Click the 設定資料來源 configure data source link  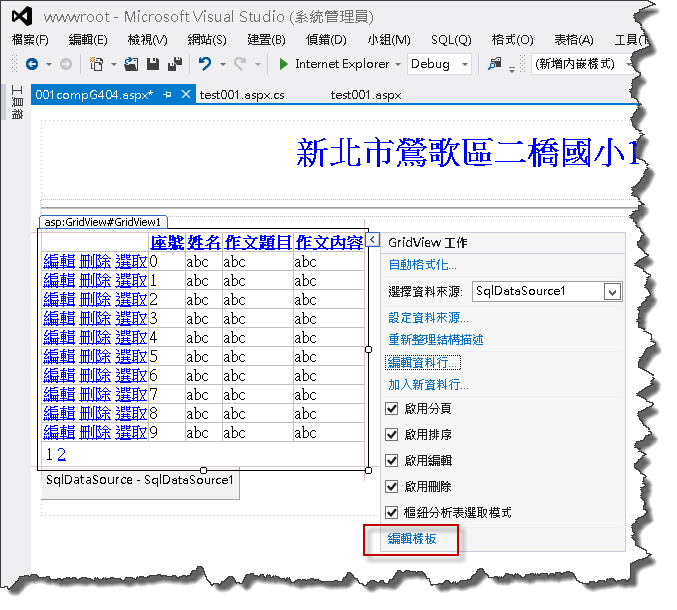point(428,318)
